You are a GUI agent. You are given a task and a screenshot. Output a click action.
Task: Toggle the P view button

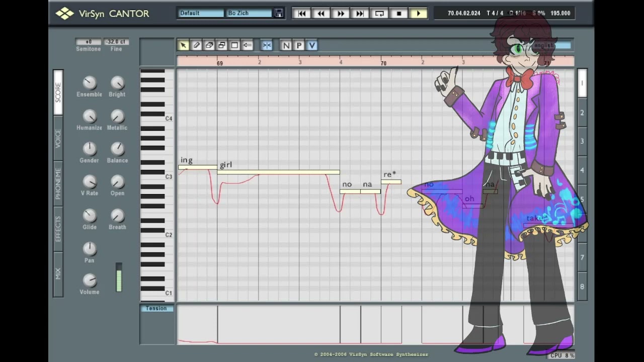[299, 45]
